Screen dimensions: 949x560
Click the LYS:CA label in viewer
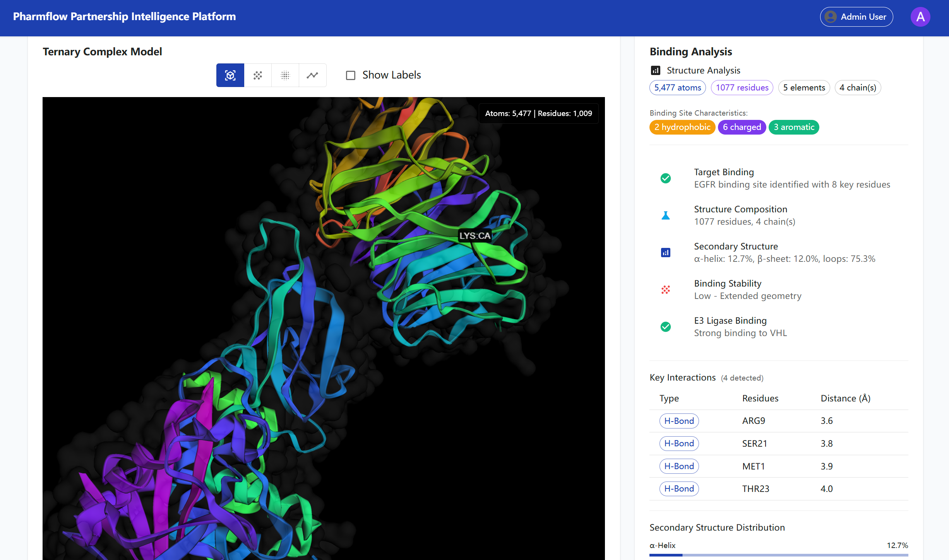474,236
